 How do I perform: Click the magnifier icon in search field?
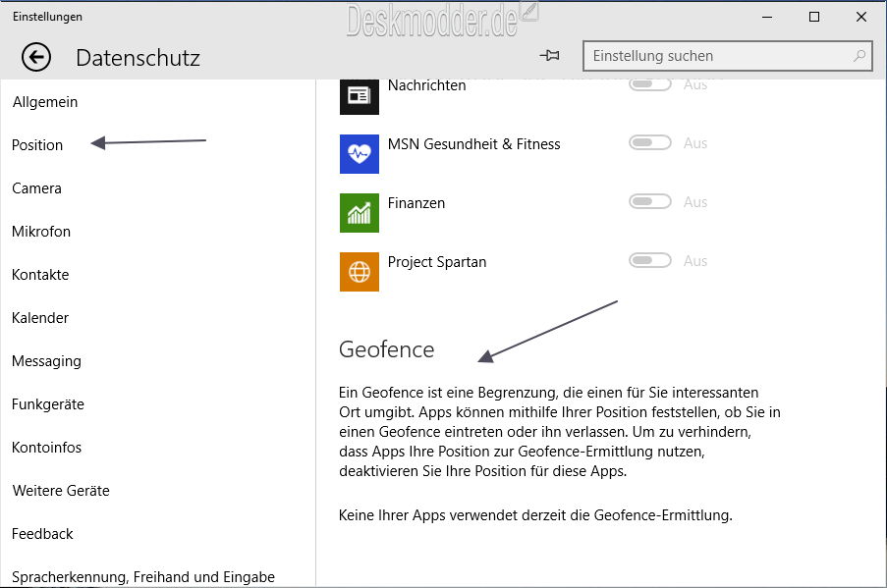click(x=859, y=56)
